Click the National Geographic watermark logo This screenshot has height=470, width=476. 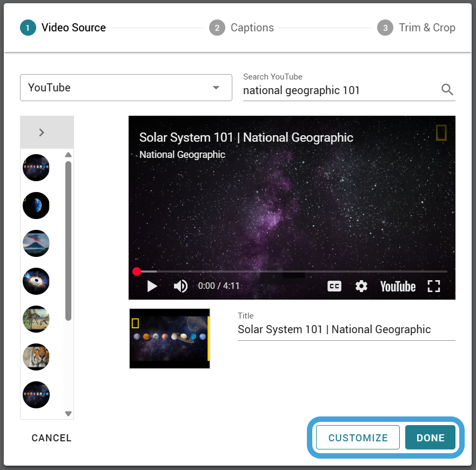441,133
